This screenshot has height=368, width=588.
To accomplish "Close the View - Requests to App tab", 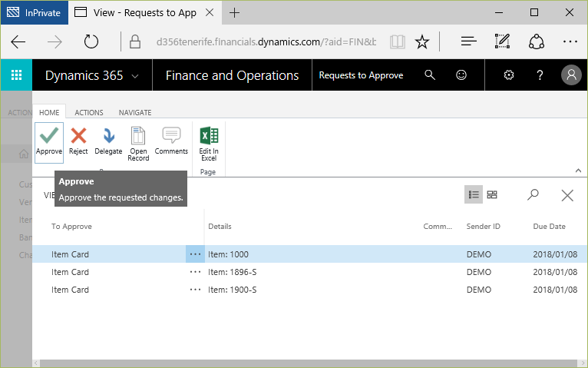I will point(210,13).
